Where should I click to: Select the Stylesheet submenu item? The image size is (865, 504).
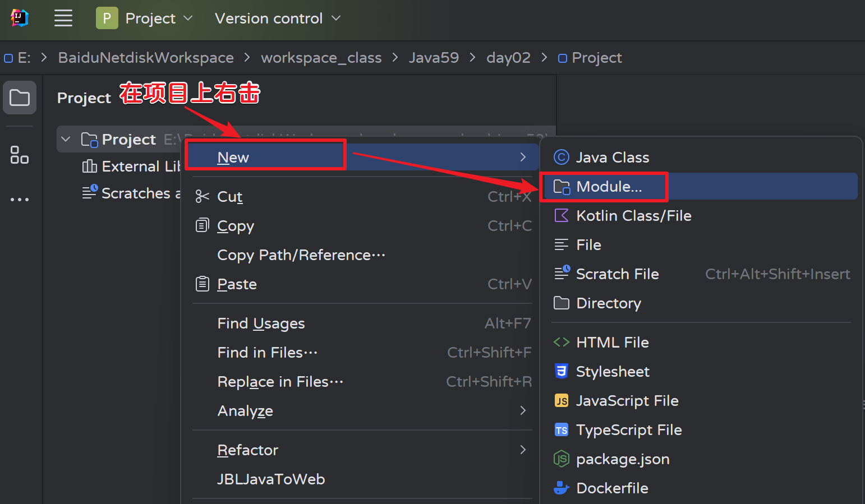(x=612, y=371)
